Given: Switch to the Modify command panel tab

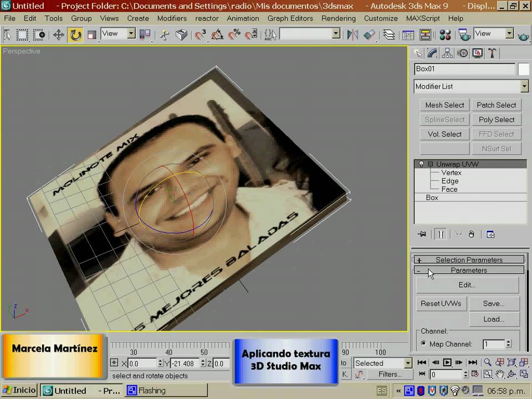Looking at the screenshot, I should (432, 53).
